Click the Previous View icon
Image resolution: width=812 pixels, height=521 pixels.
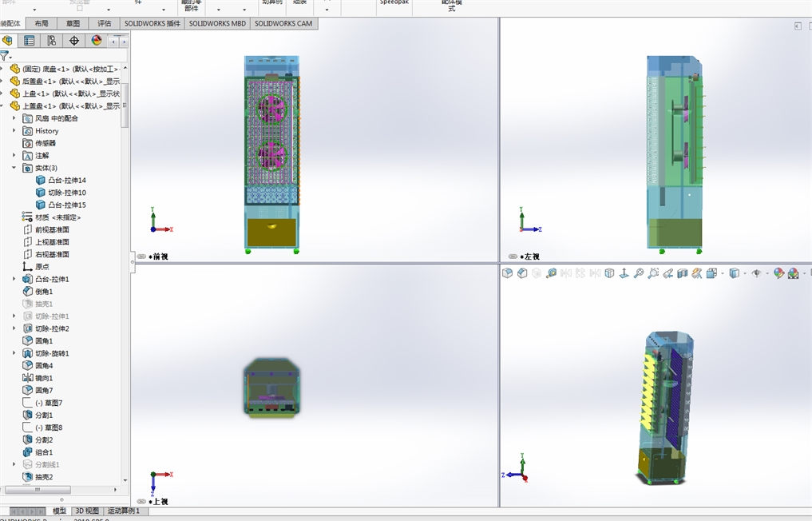667,272
